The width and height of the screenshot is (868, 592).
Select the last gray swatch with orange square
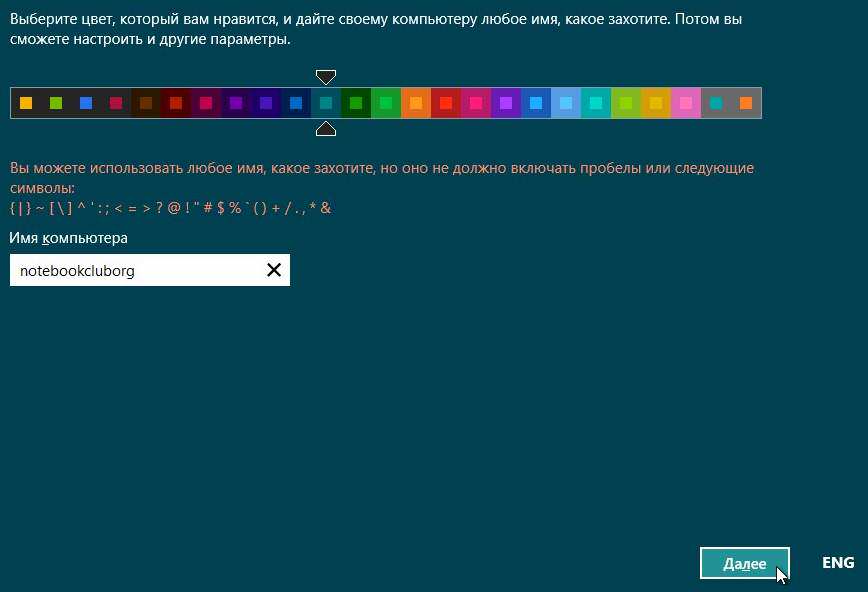(746, 103)
